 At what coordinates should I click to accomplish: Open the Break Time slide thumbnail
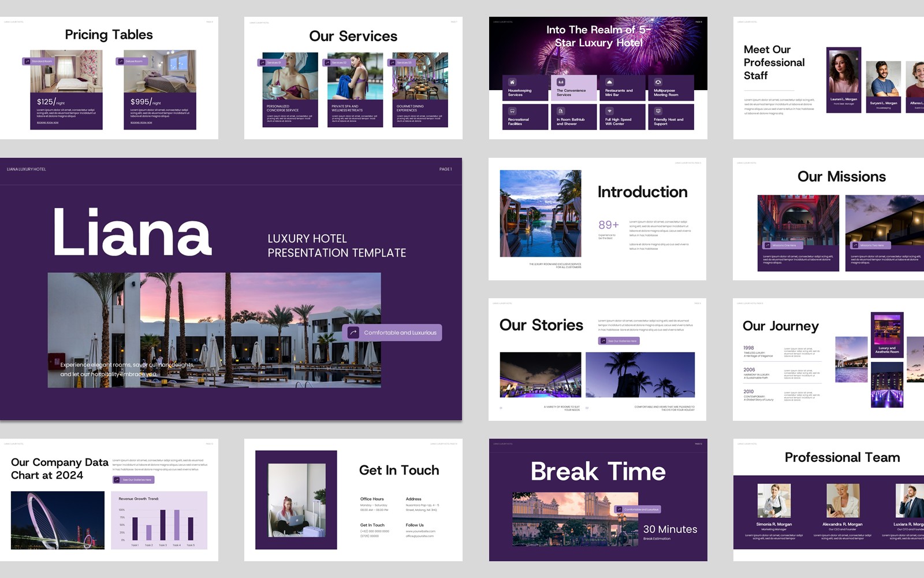coord(598,500)
